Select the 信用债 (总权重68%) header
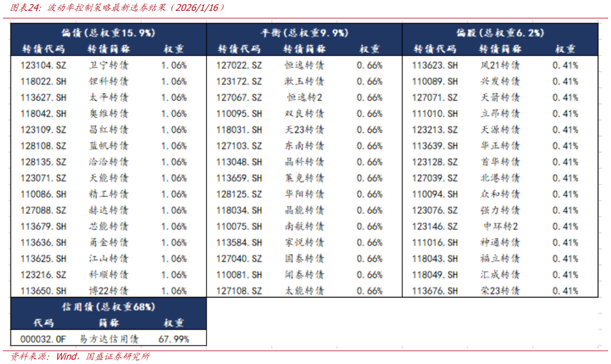The image size is (611, 364). tap(108, 307)
